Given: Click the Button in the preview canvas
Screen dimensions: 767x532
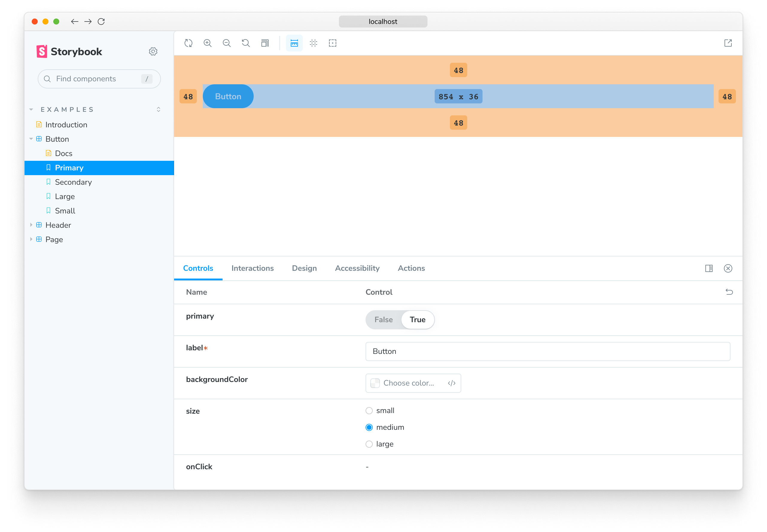Looking at the screenshot, I should [228, 96].
